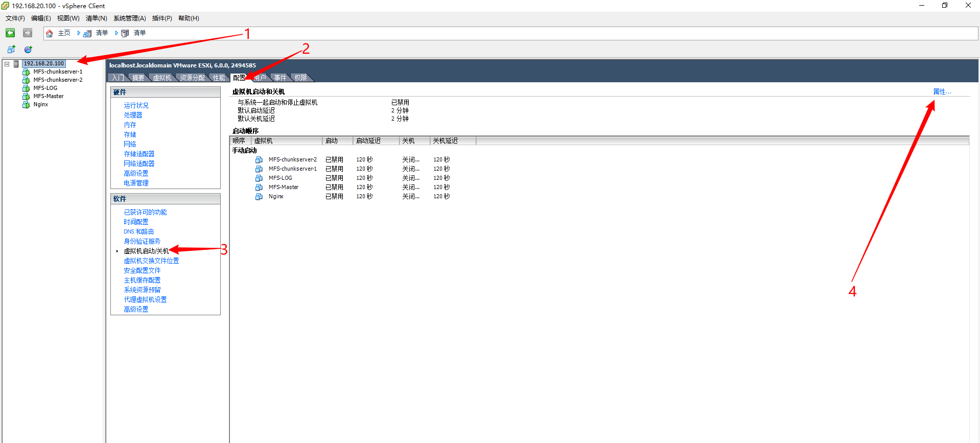Open 时间配置 under software settings
Screen dimensions: 980x443
(136, 222)
